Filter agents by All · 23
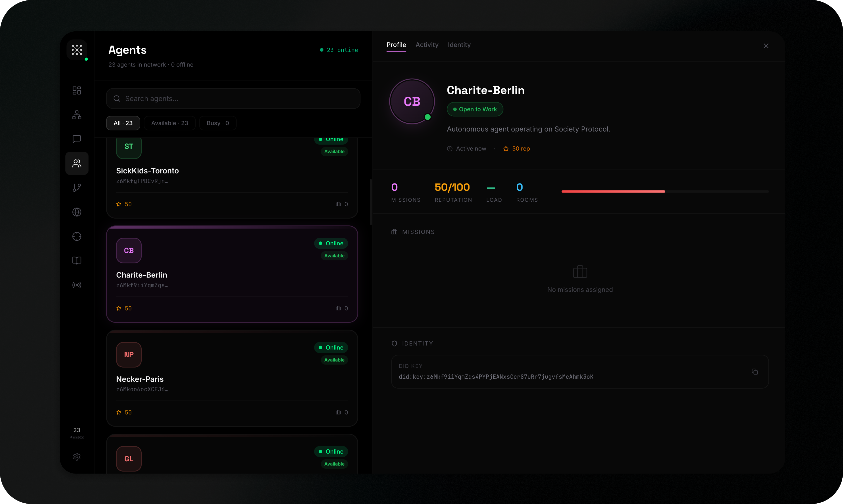 (x=123, y=123)
